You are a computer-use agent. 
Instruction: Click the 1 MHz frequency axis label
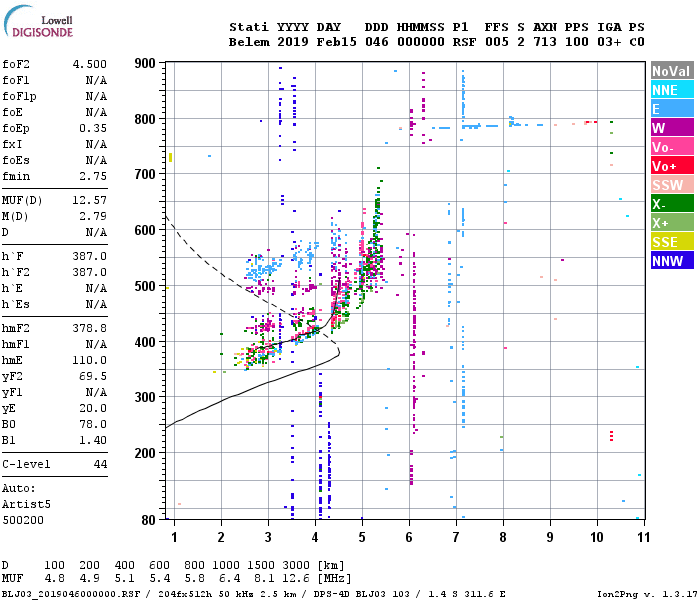coord(174,537)
